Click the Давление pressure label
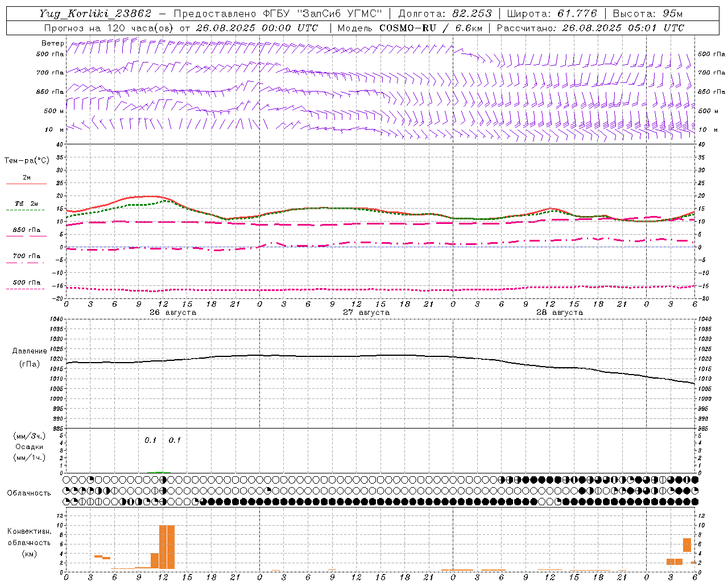This screenshot has width=728, height=582. tap(30, 351)
